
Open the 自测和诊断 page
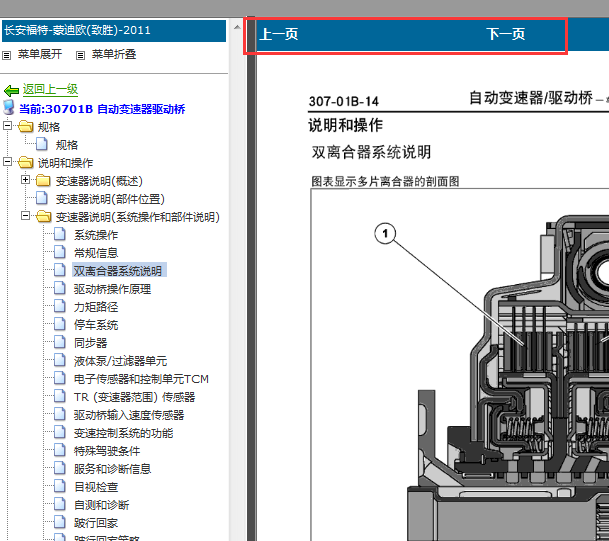click(101, 505)
